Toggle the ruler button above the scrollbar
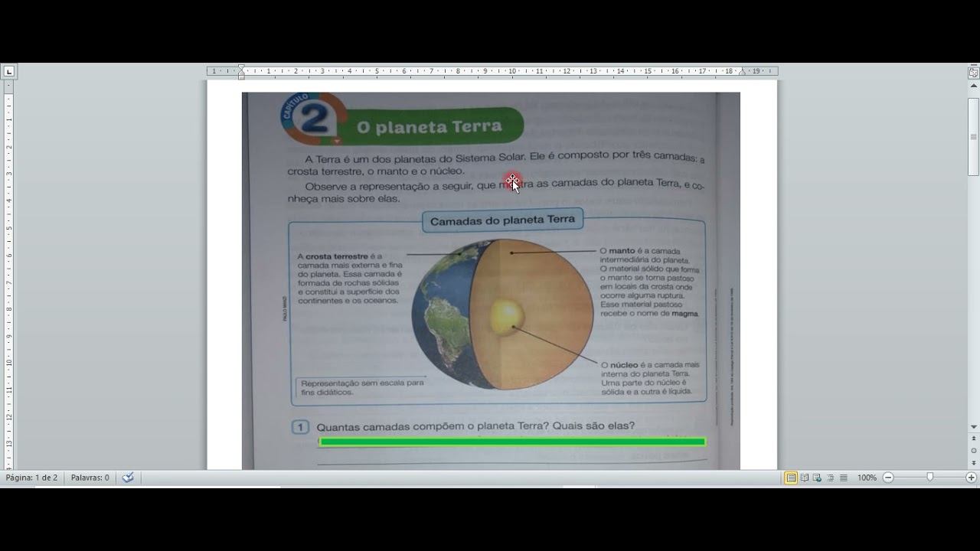 point(973,73)
